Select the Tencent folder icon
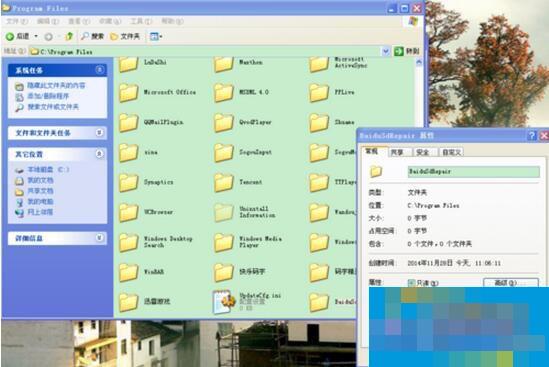The image size is (549, 367). coord(223,183)
